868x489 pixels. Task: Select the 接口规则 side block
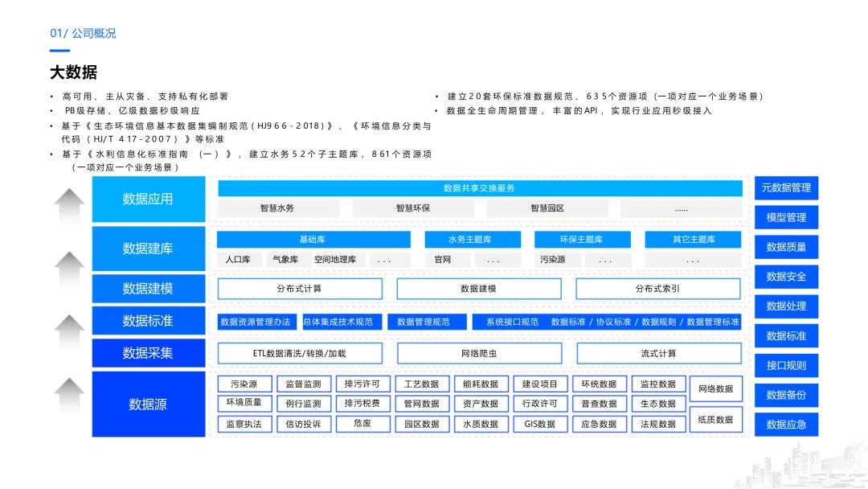[786, 365]
